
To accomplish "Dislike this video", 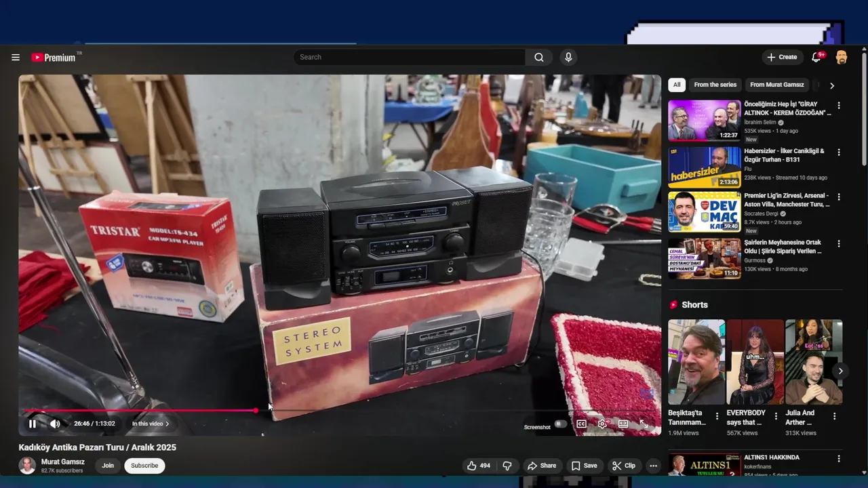I will pyautogui.click(x=507, y=466).
